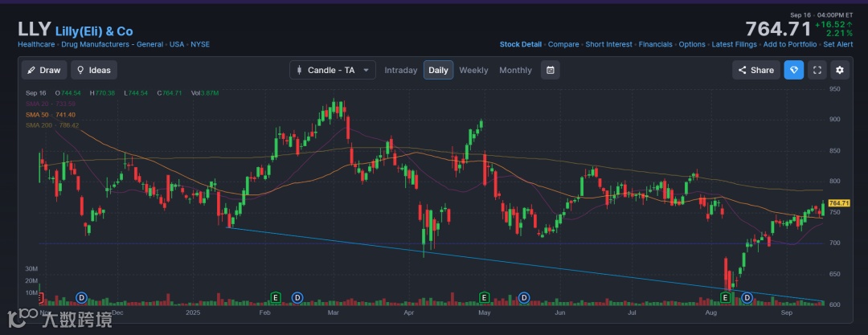Open the Short Interest page
The width and height of the screenshot is (868, 335).
(x=608, y=44)
